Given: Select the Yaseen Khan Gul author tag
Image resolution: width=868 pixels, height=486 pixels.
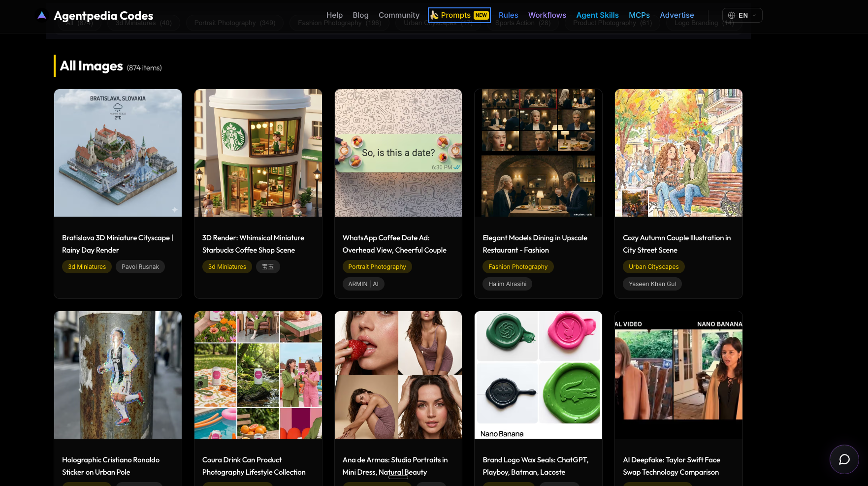Looking at the screenshot, I should click(x=652, y=284).
